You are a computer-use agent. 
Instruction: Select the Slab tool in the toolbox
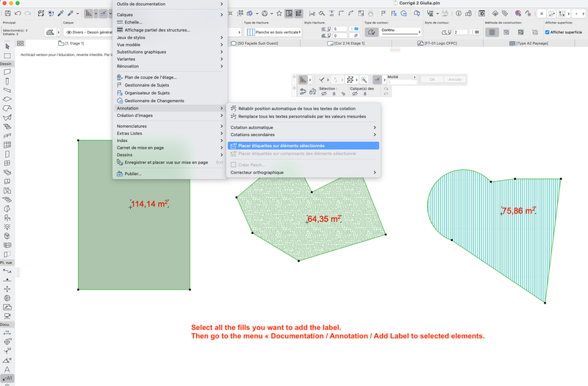pyautogui.click(x=7, y=99)
